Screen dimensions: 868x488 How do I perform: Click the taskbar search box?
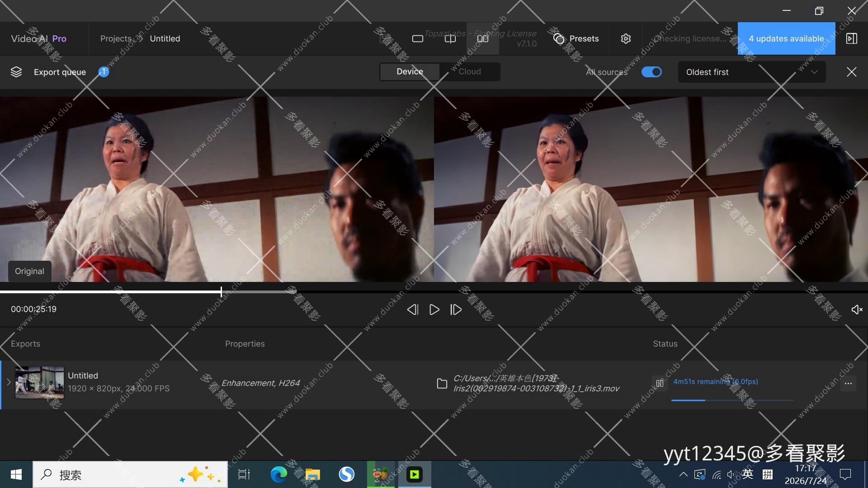pos(130,474)
